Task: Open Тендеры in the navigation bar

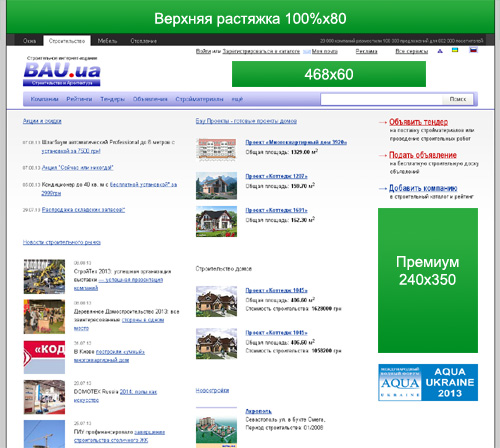Action: [x=112, y=99]
